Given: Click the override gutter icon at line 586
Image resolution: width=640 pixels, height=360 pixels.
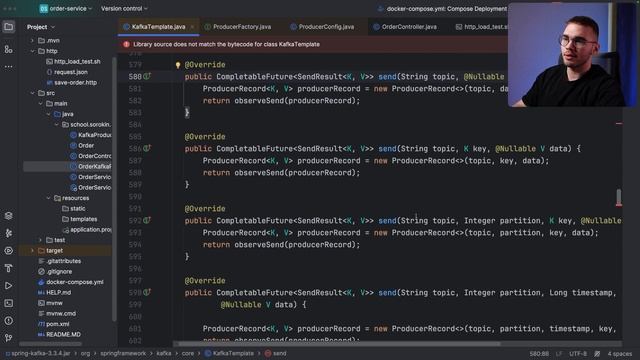Looking at the screenshot, I should click(147, 148).
